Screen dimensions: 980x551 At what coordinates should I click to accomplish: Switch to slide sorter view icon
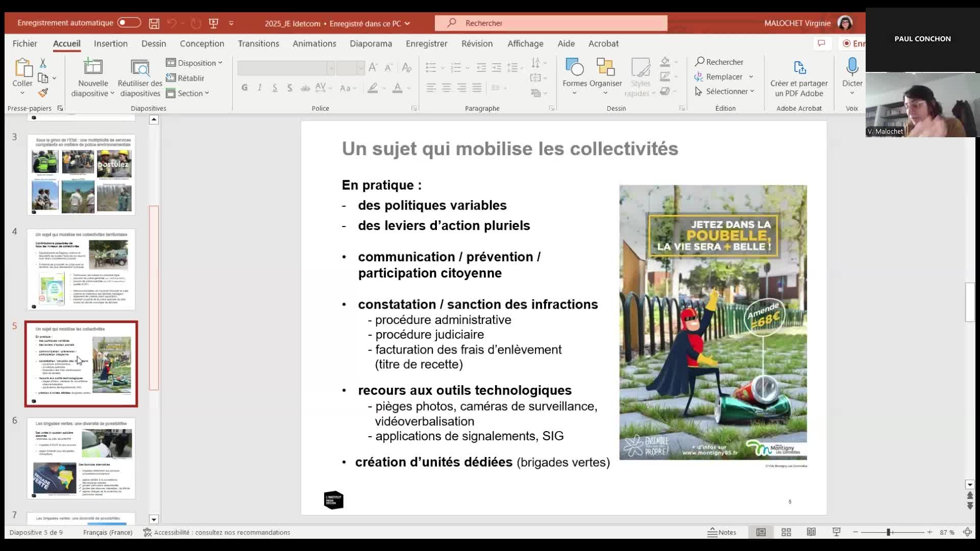pyautogui.click(x=786, y=532)
